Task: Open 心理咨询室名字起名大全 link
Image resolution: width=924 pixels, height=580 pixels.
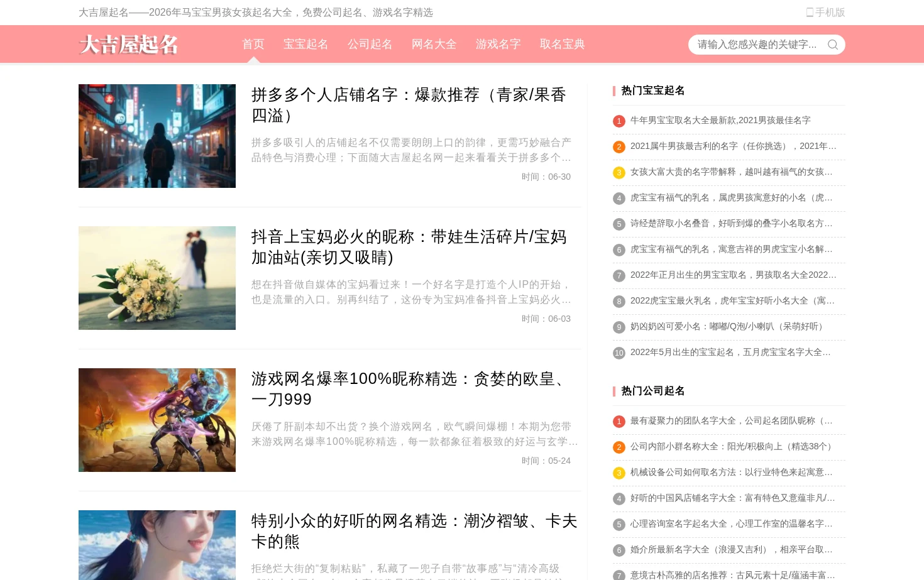Action: coord(732,523)
